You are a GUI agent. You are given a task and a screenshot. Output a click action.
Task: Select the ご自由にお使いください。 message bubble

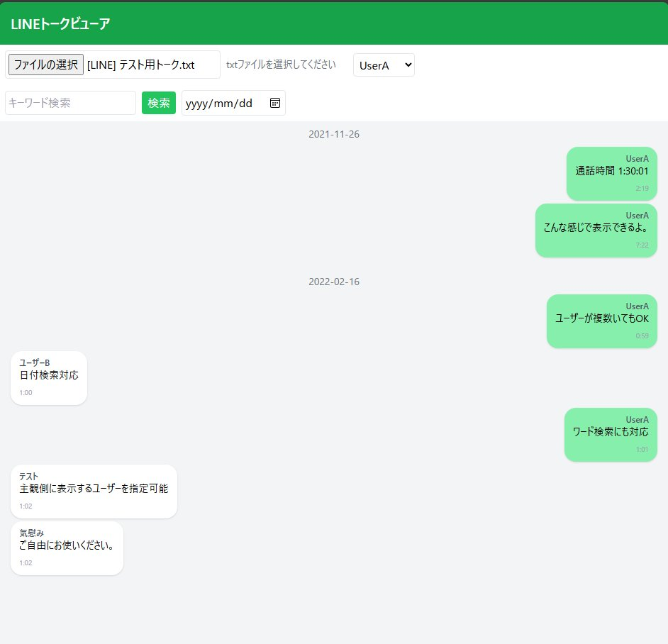(67, 548)
